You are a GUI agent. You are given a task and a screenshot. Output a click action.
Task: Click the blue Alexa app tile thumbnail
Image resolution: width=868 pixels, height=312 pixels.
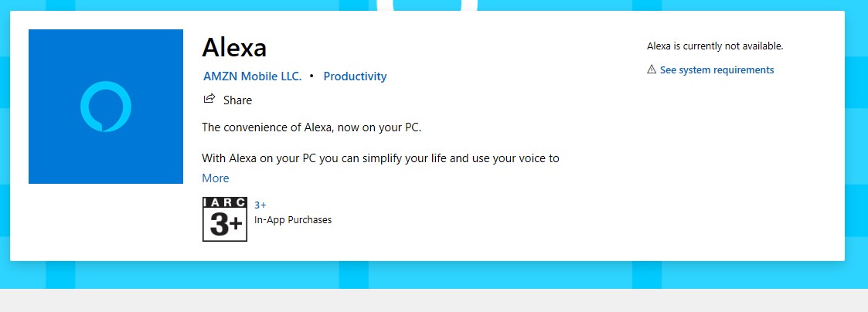[106, 107]
